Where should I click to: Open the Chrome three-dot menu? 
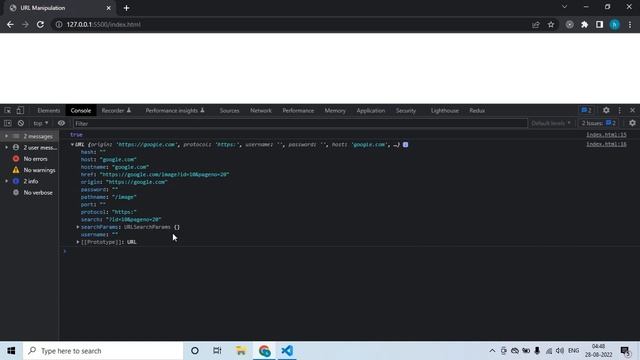pos(630,24)
